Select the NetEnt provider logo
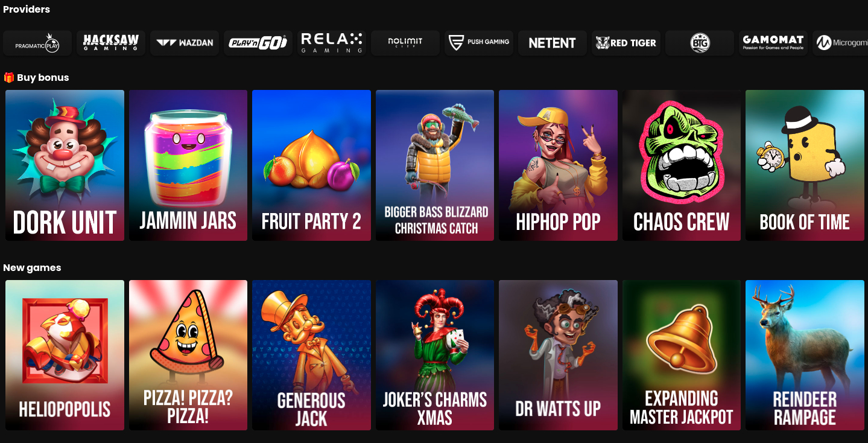 point(553,43)
